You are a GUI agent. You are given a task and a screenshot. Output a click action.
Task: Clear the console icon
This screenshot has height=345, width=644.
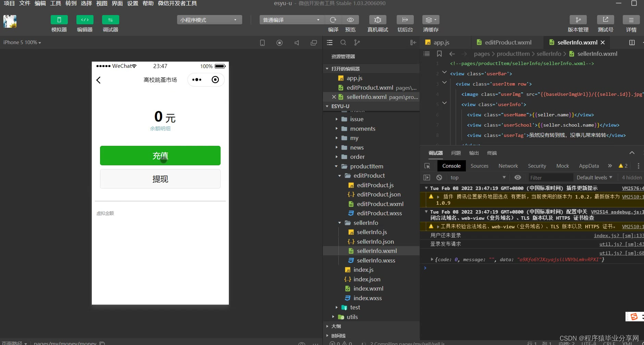(x=439, y=178)
